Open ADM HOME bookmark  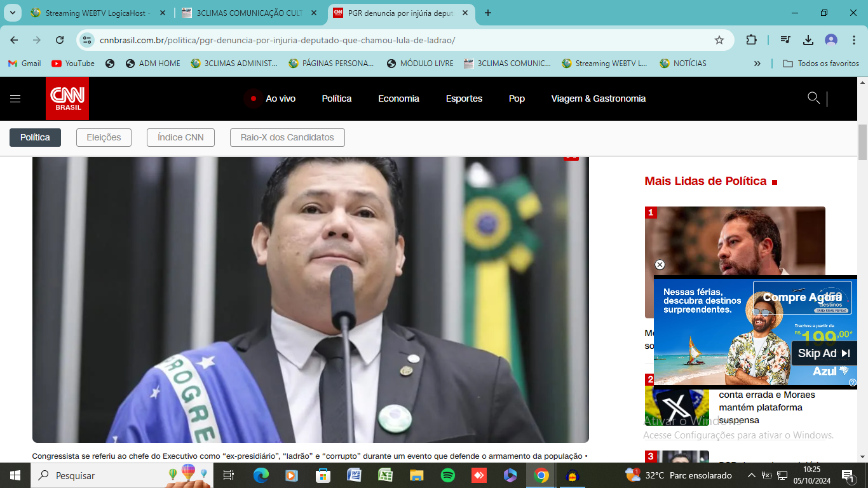(x=153, y=64)
